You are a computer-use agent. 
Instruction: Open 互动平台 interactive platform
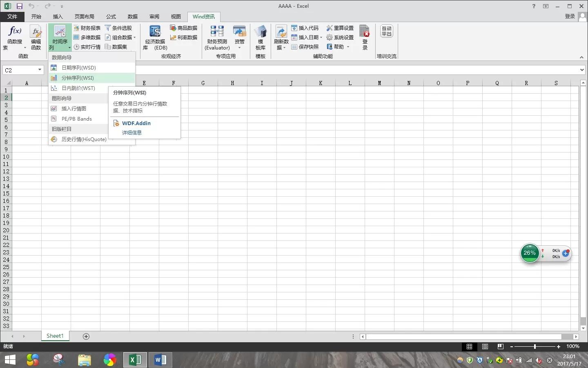coord(386,31)
